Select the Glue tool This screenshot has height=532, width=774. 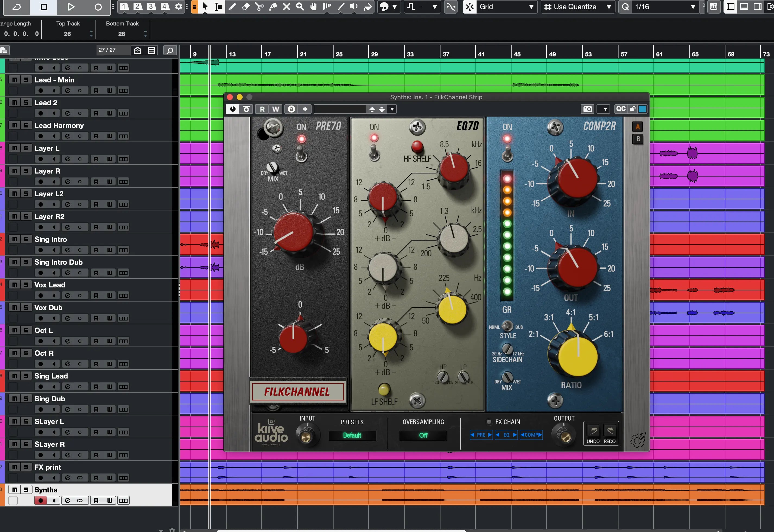tap(273, 7)
